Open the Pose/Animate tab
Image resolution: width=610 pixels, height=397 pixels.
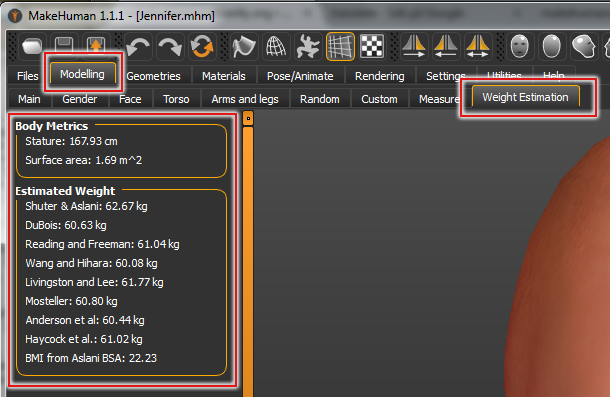300,76
